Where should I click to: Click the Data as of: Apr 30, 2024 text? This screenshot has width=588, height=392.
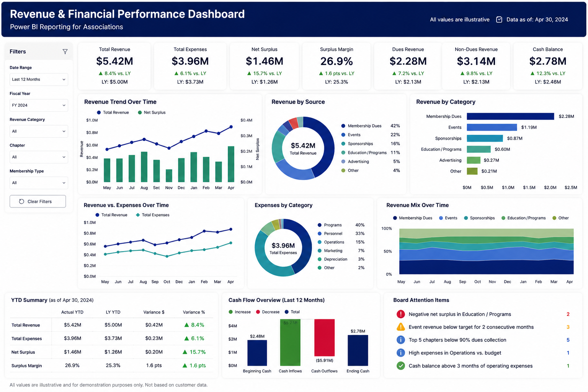coord(537,20)
